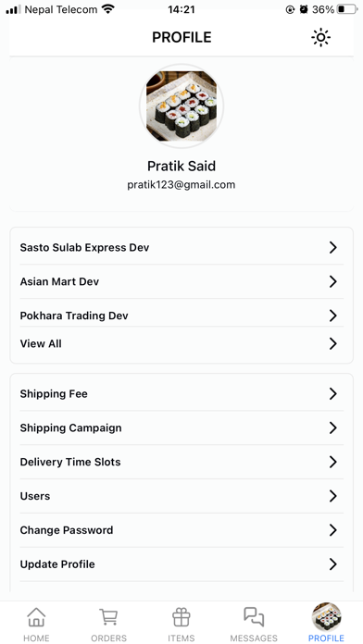363x644 pixels.
Task: Open the Users management row
Action: [181, 496]
